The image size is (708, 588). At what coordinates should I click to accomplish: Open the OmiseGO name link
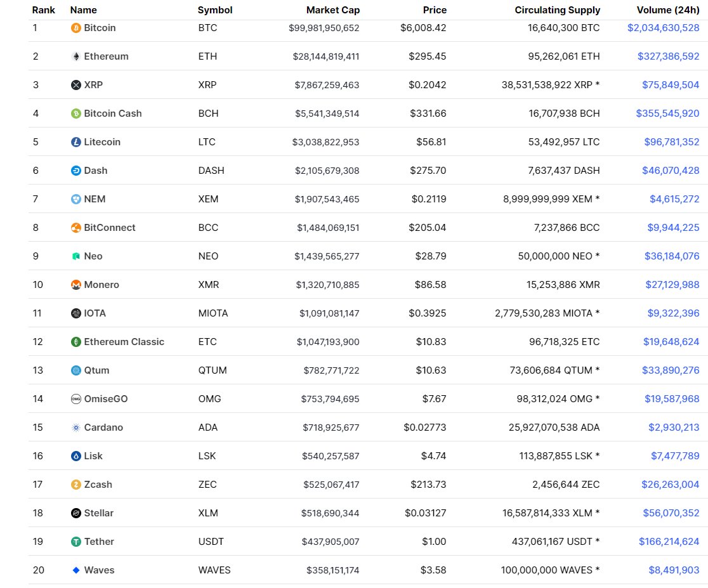click(x=106, y=399)
